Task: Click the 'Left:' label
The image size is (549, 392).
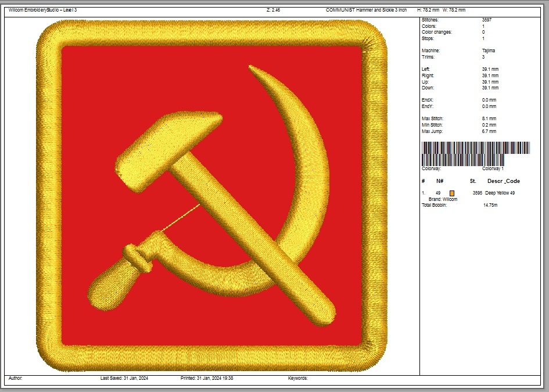Action: click(426, 69)
